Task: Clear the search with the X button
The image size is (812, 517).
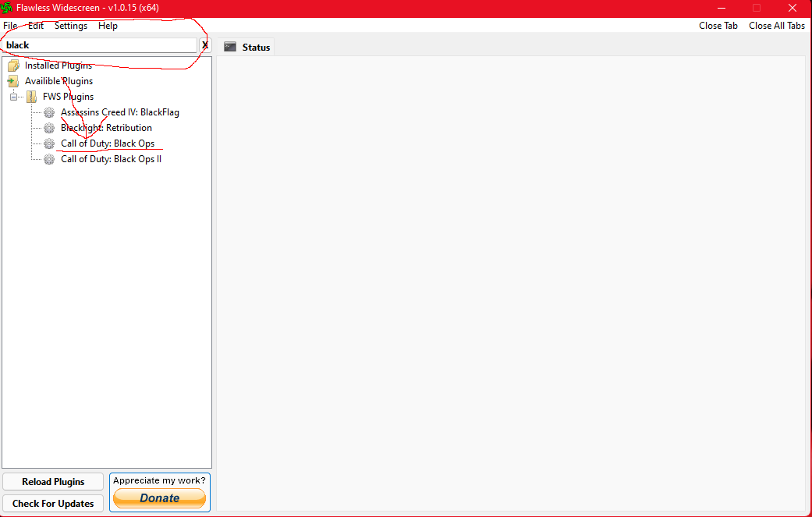Action: 205,45
